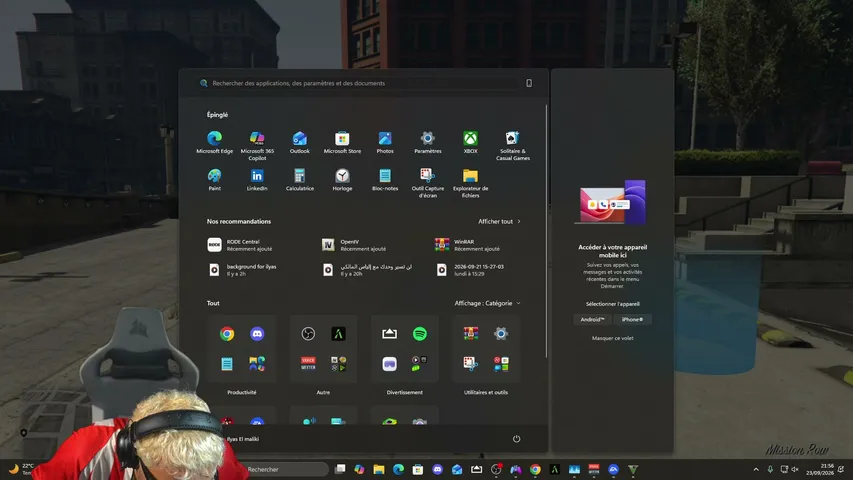
Task: Open the LinkedIn pinned app
Action: click(x=257, y=180)
